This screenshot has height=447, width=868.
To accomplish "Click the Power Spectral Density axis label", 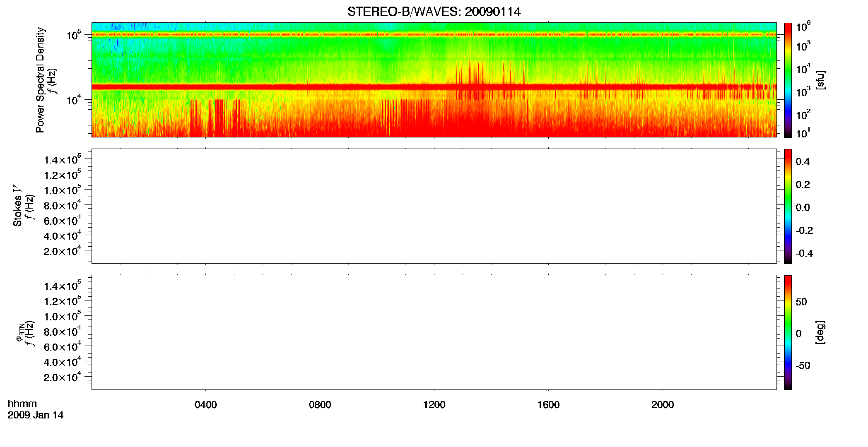I will coord(40,80).
